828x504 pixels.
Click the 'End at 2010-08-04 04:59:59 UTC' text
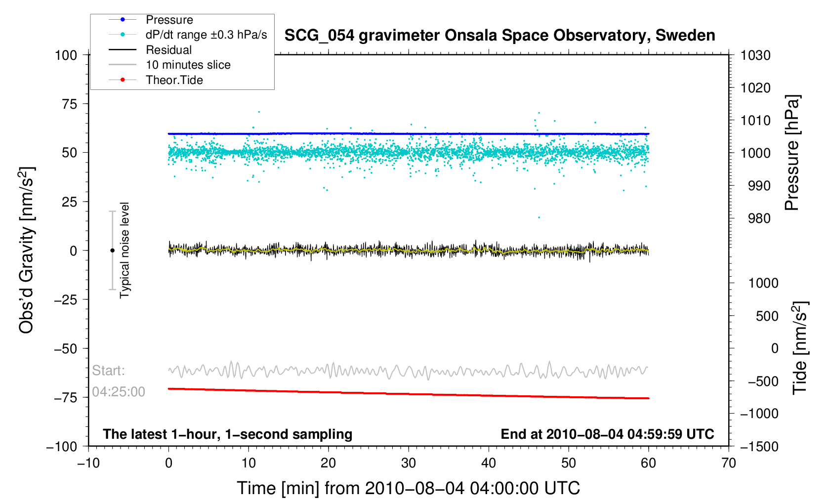pyautogui.click(x=607, y=434)
